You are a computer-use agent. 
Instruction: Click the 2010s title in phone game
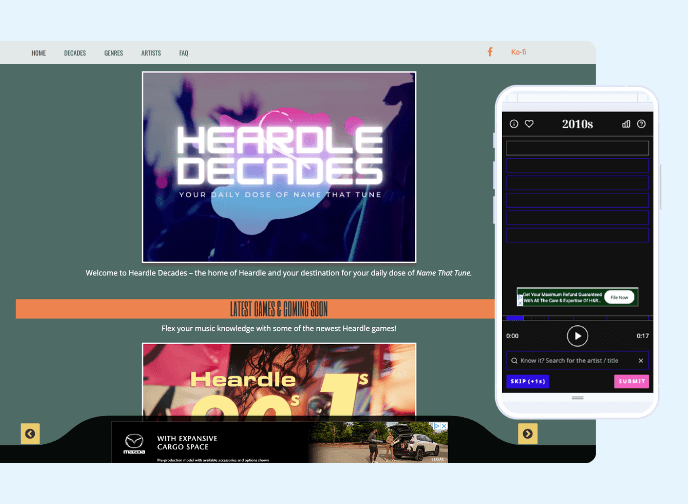click(577, 124)
